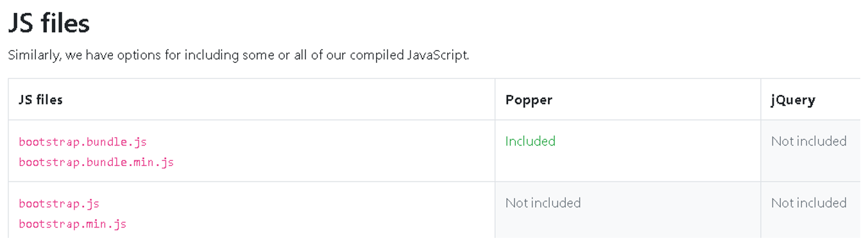The width and height of the screenshot is (868, 243).
Task: Click the word "JavaScript" in the description
Action: click(438, 55)
